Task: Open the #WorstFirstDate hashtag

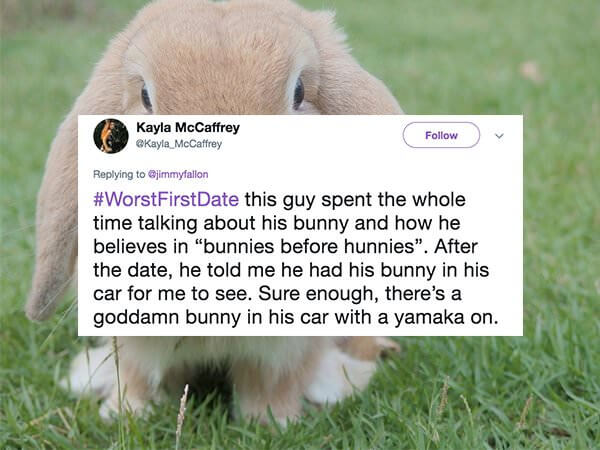Action: click(166, 200)
